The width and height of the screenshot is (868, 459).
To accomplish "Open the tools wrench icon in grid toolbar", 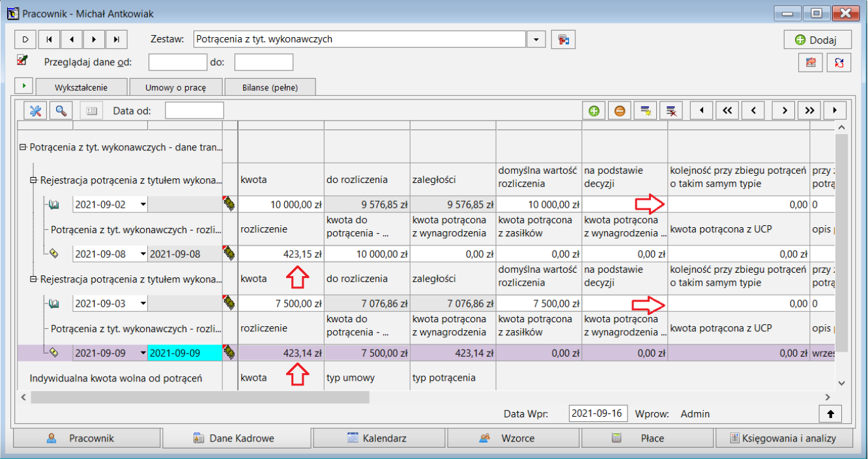I will [x=35, y=111].
